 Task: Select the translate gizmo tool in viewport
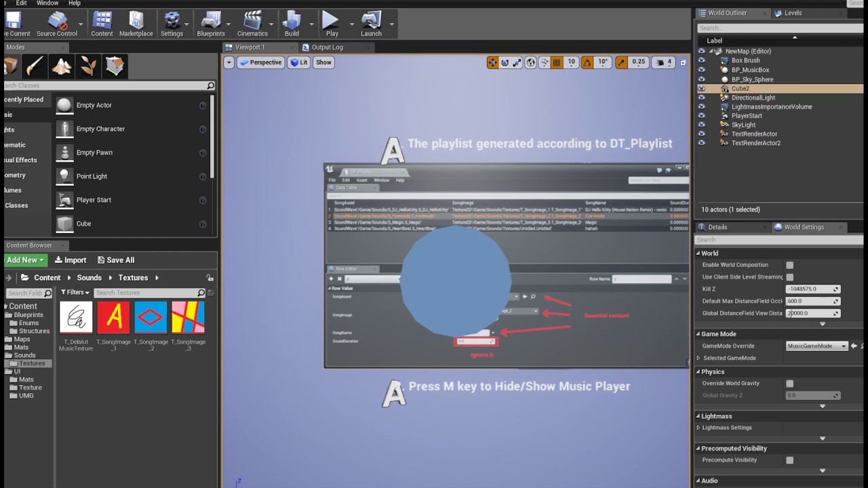coord(492,62)
